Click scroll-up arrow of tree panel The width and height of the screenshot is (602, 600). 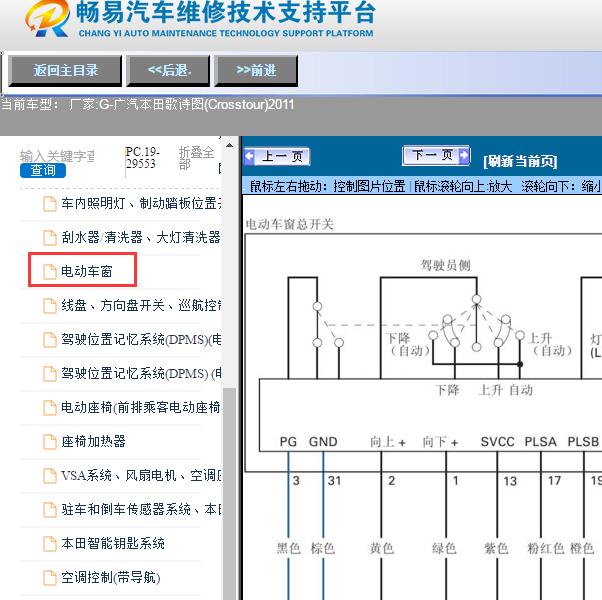pos(230,146)
